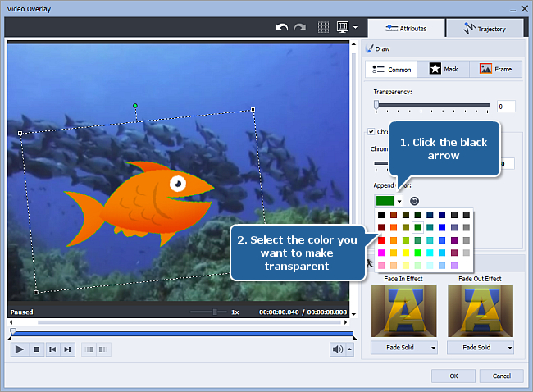Click the play button

(x=20, y=349)
